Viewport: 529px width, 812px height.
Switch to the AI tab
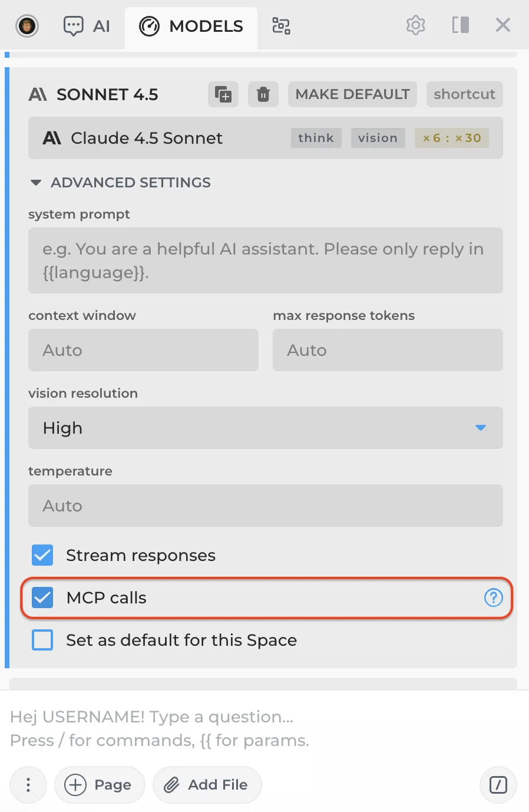point(87,26)
